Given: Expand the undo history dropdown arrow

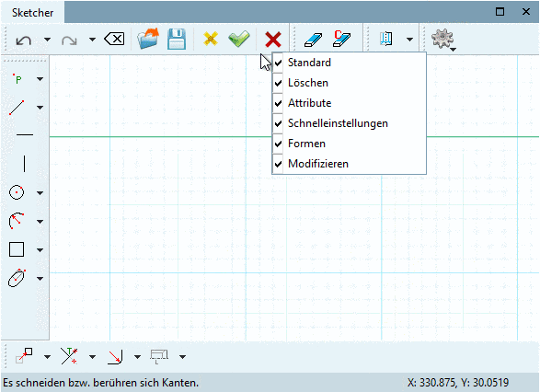Looking at the screenshot, I should [x=47, y=40].
